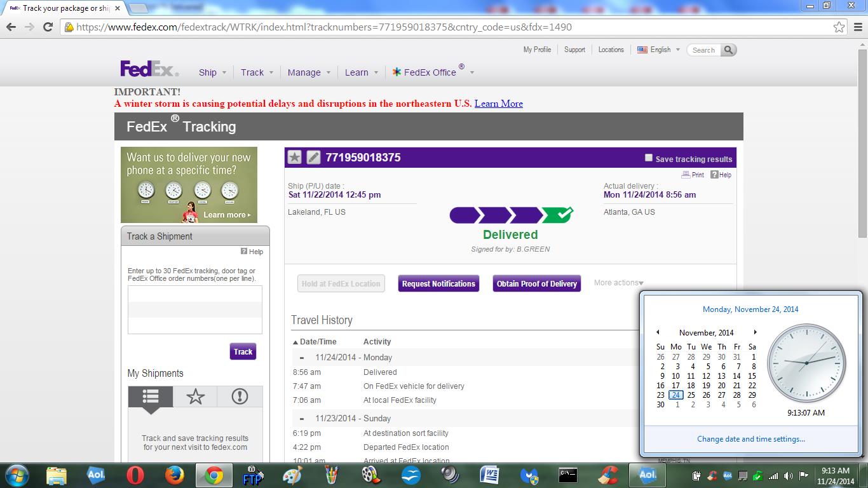
Task: Select the starred tab in My Shipments
Action: 195,396
